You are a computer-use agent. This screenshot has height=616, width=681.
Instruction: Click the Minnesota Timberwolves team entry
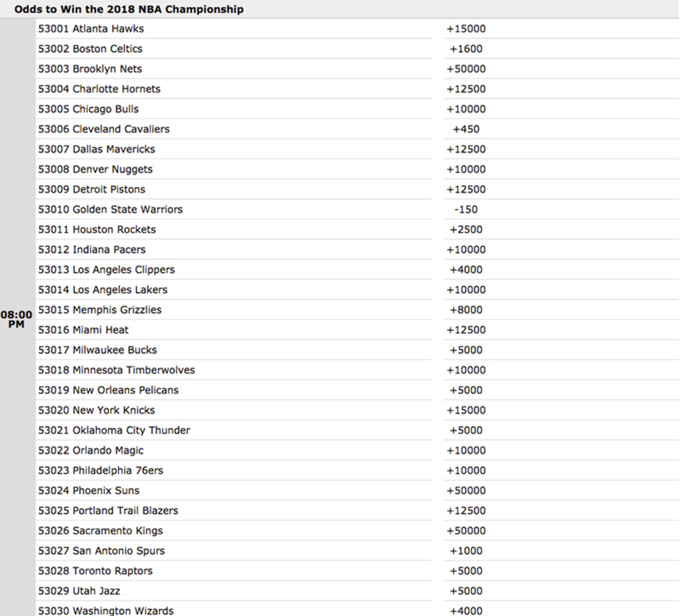coord(116,370)
